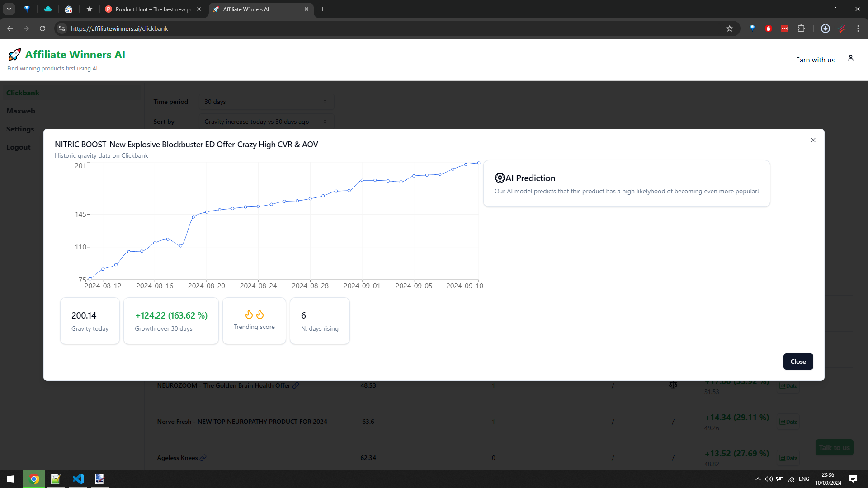The image size is (868, 488).
Task: Click the Affiliate Winners AI rocket logo
Action: pyautogui.click(x=14, y=55)
